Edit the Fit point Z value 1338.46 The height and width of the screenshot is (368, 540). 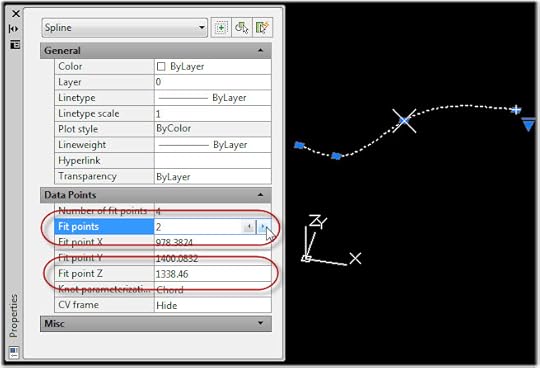point(212,274)
